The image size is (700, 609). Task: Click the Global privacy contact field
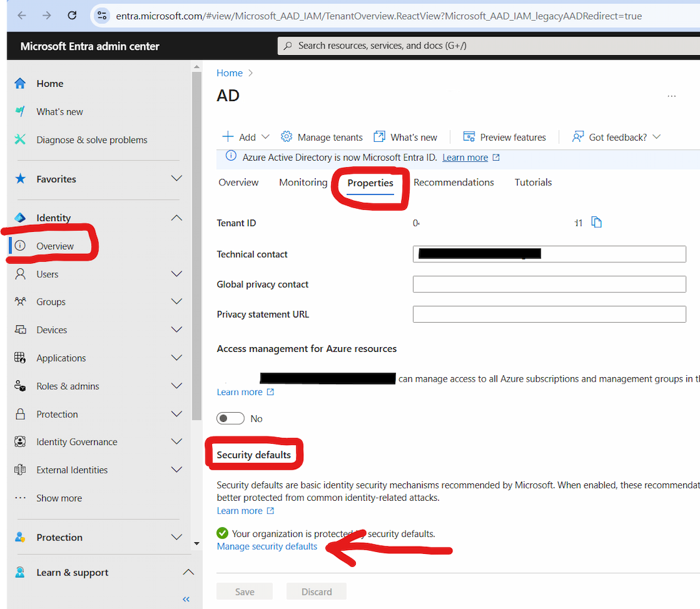pyautogui.click(x=549, y=284)
